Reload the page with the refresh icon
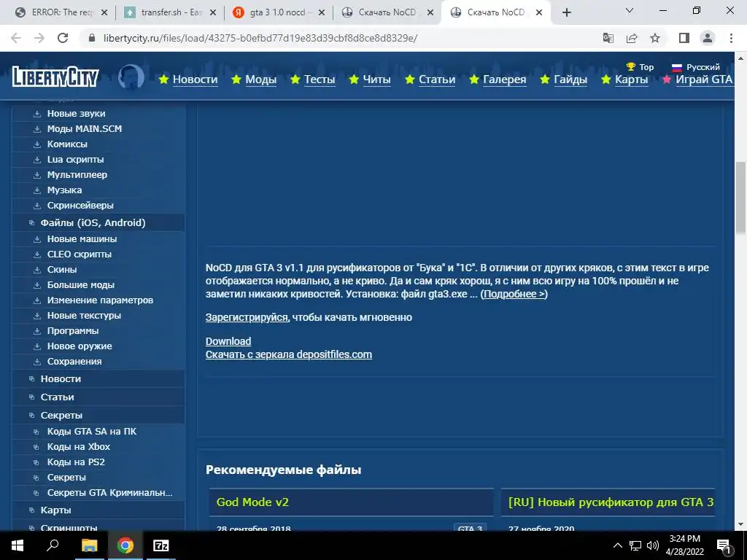This screenshot has width=747, height=560. [x=63, y=38]
